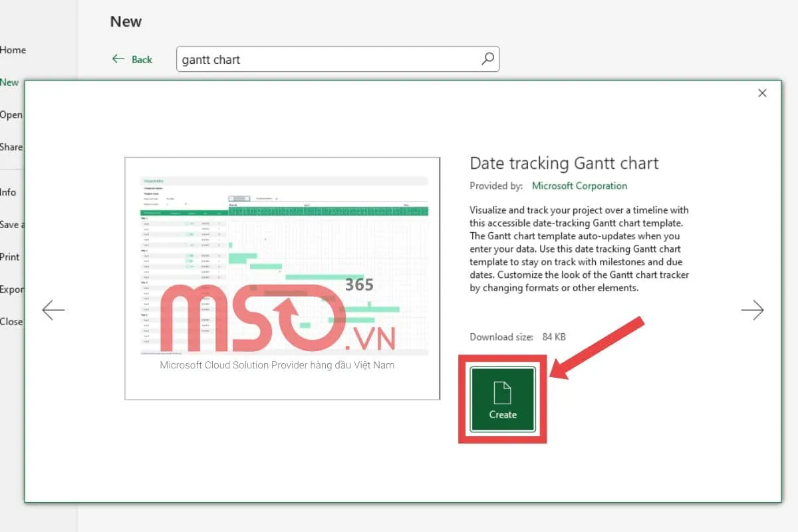
Task: Open the Microsoft Corporation provider link
Action: [x=579, y=186]
